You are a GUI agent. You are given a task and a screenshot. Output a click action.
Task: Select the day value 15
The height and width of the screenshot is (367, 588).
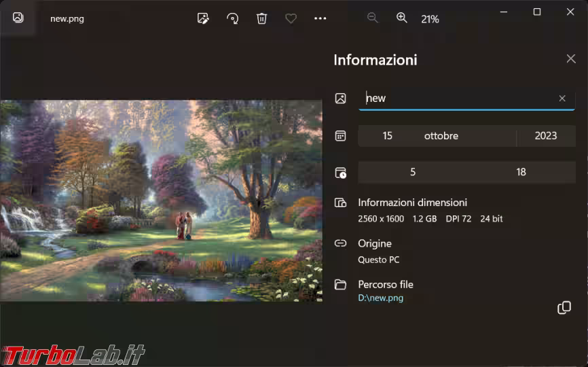[x=388, y=135]
